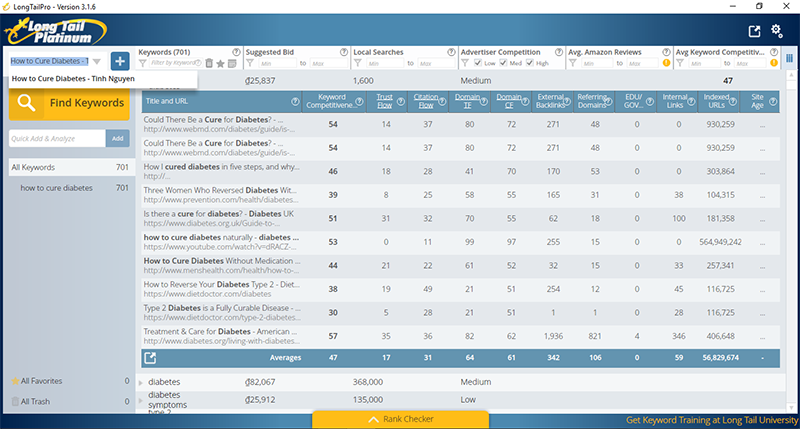
Task: Open the project selector dropdown arrow
Action: [x=97, y=62]
